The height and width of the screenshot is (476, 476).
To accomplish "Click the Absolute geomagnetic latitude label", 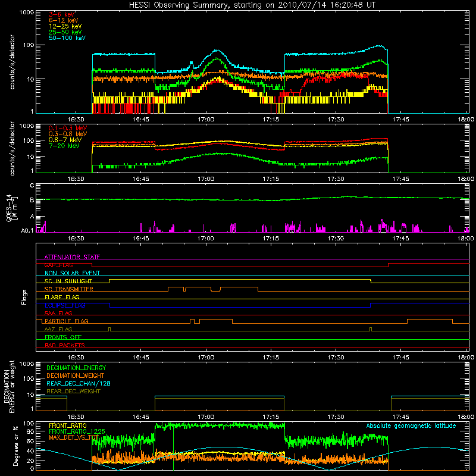I will (411, 426).
